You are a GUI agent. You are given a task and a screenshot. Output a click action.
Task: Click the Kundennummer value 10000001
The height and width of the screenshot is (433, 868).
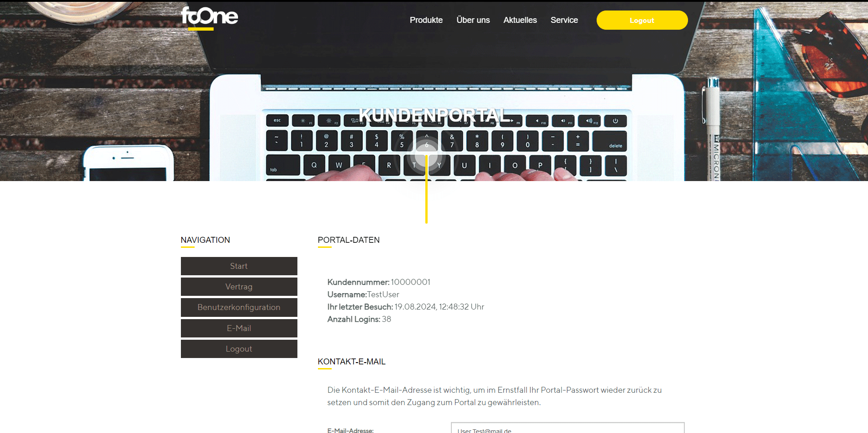tap(410, 282)
